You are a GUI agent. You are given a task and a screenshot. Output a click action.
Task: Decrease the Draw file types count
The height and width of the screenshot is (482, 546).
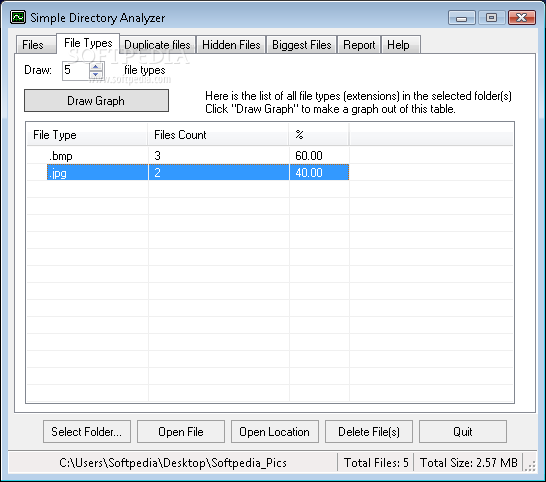click(96, 75)
